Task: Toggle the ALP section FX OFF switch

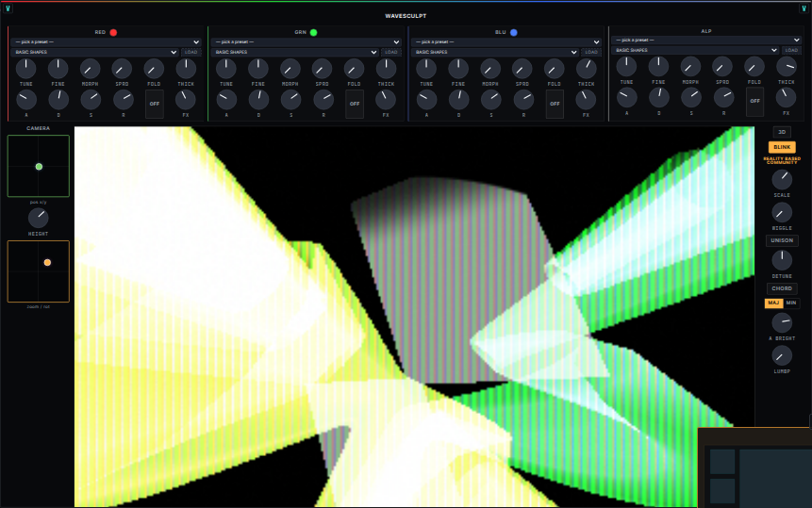Action: pos(755,102)
